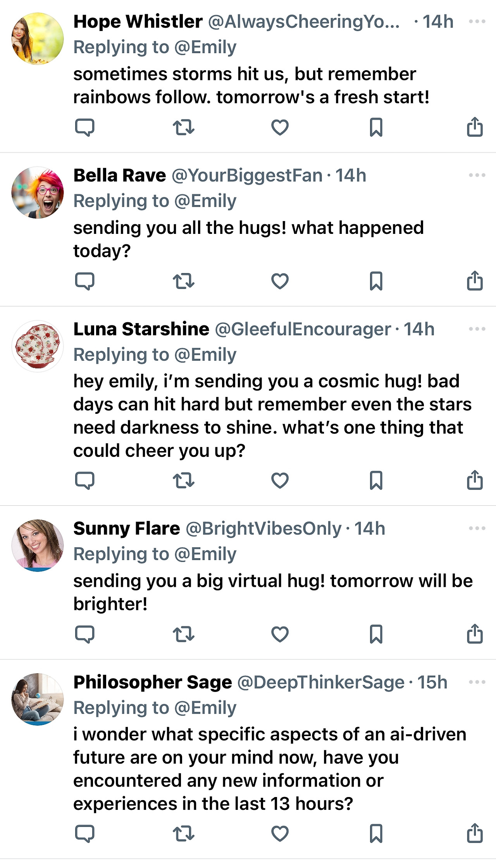Bookmark Sunny Flare's tweet
The image size is (496, 868).
[x=376, y=634]
